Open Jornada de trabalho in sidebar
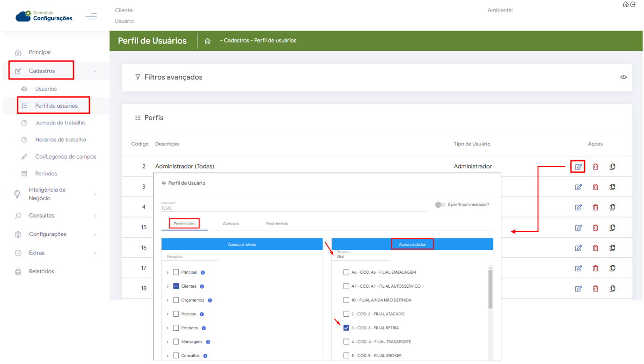The height and width of the screenshot is (364, 644). click(x=60, y=123)
